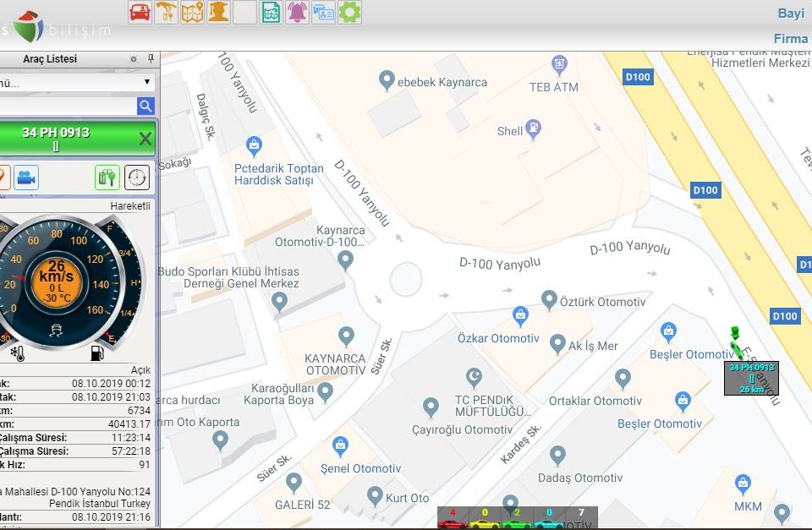Click the Ak İş Mer map pin
The image size is (812, 530).
tap(557, 344)
